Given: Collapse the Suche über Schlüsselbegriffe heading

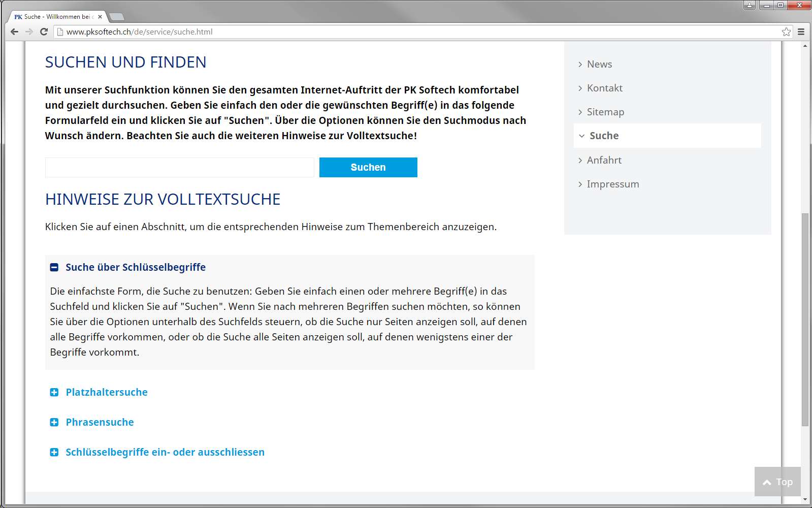Looking at the screenshot, I should point(136,267).
